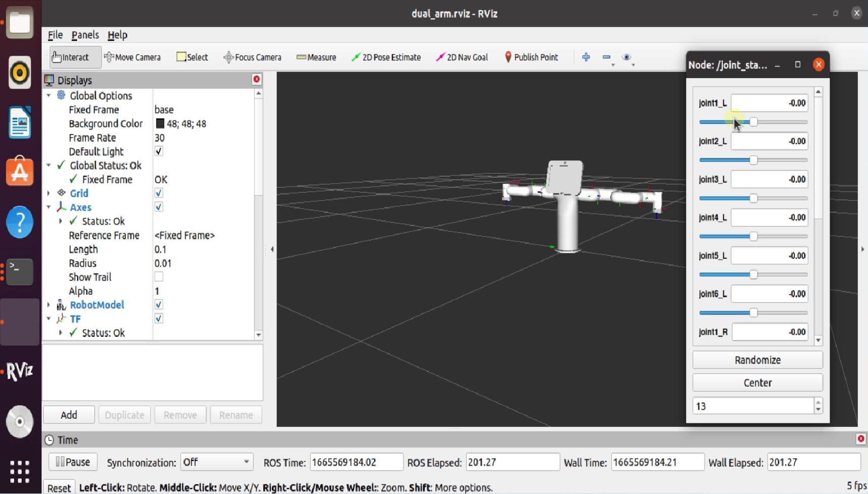Viewport: 868px width, 494px height.
Task: Click the blue plus toolbar icon
Action: [x=586, y=57]
